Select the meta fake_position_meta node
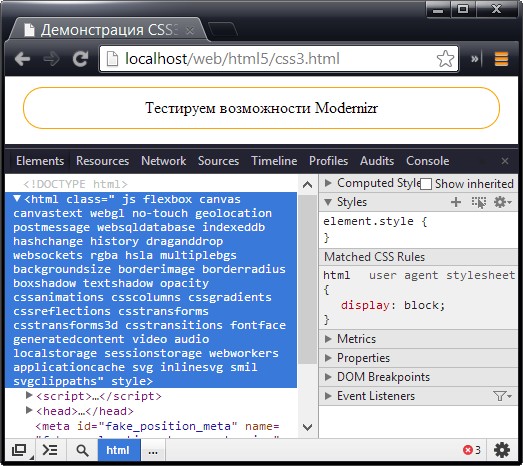 [157, 426]
